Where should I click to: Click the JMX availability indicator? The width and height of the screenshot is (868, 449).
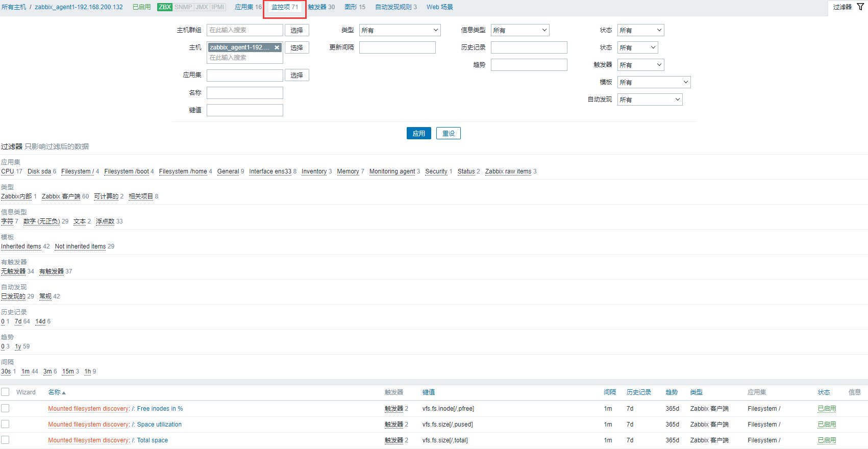[x=202, y=7]
